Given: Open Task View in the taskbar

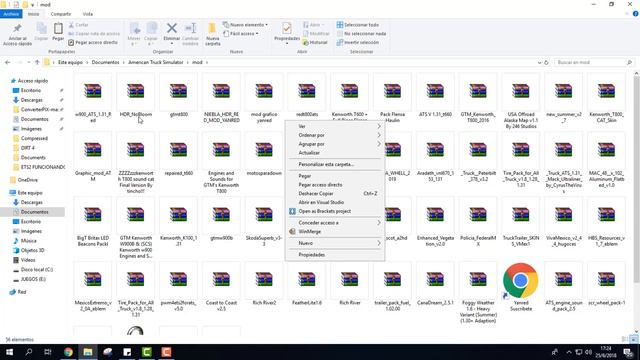Looking at the screenshot, I should 48,352.
